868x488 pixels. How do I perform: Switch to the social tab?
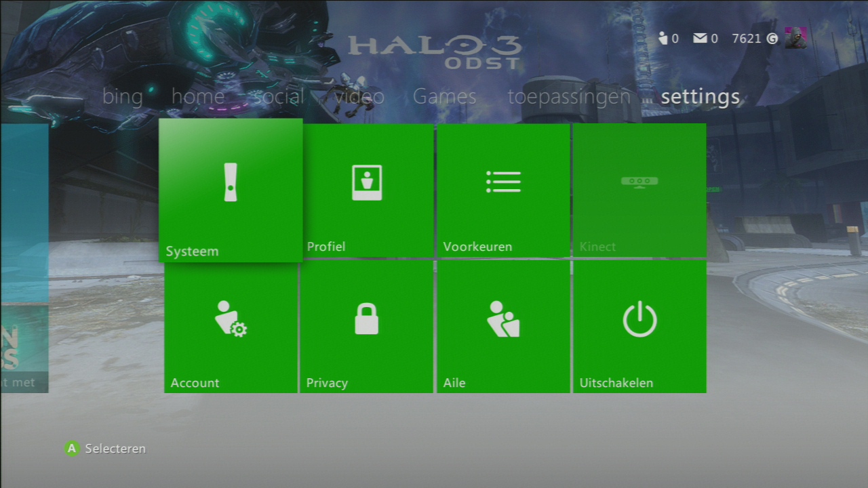(279, 97)
